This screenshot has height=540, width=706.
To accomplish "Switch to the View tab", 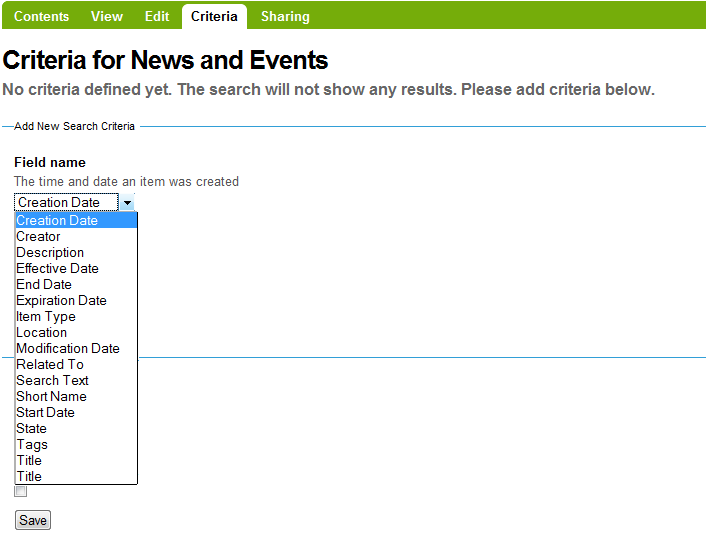I will point(107,16).
